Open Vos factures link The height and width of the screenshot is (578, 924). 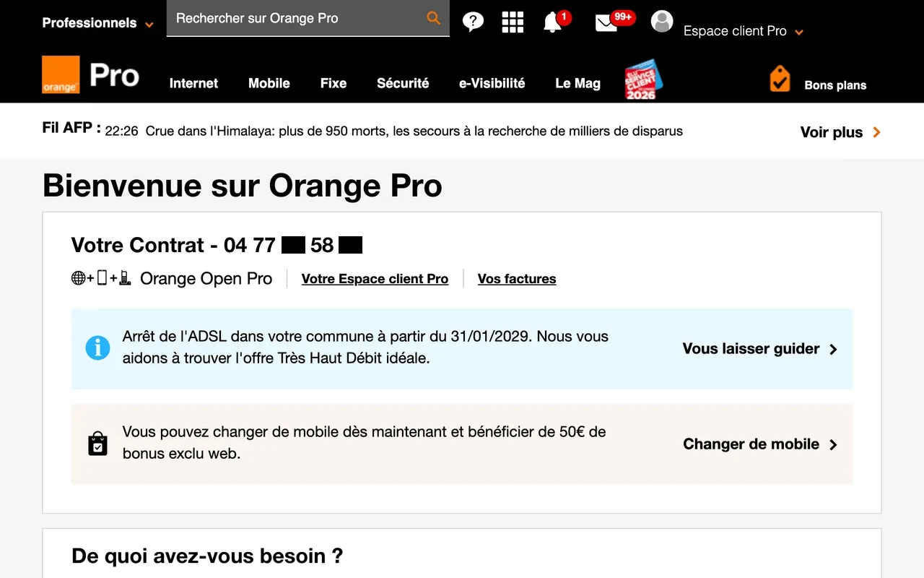click(517, 279)
